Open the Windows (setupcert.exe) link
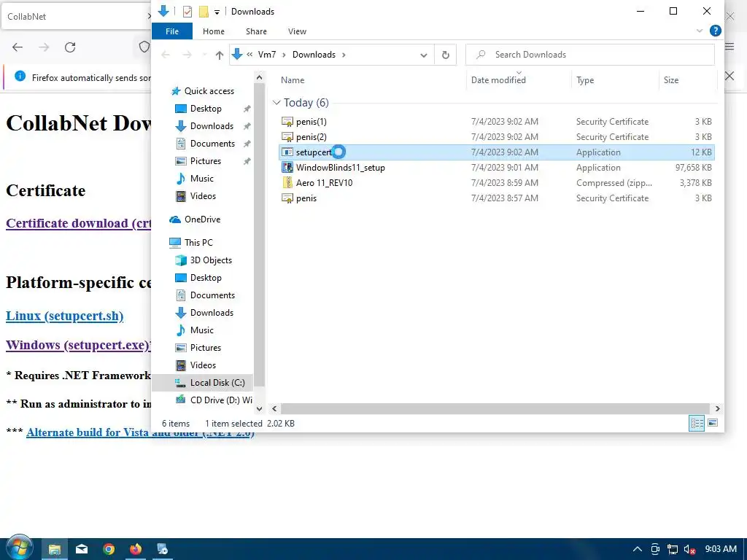This screenshot has width=747, height=560. [x=79, y=345]
